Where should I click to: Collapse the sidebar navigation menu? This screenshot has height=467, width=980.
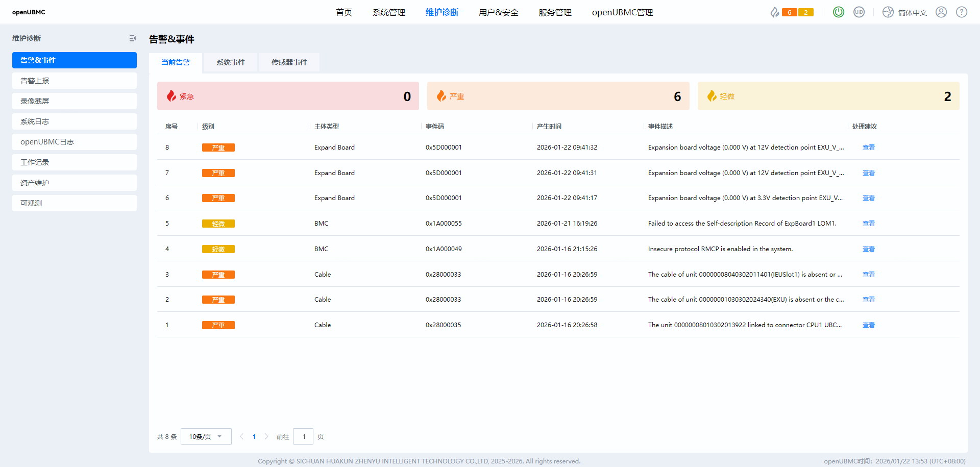click(132, 38)
